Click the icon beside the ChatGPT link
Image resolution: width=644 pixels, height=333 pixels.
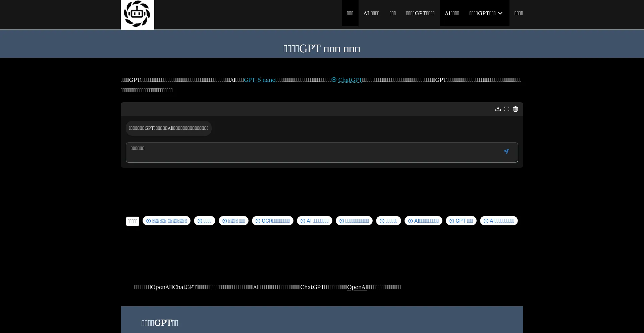(x=334, y=80)
